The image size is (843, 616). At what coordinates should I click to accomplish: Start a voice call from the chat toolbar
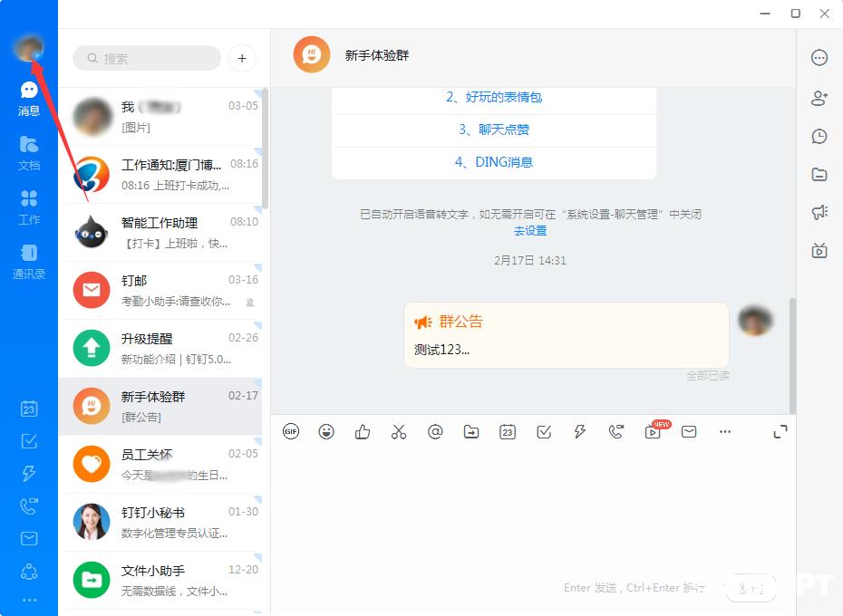[616, 431]
